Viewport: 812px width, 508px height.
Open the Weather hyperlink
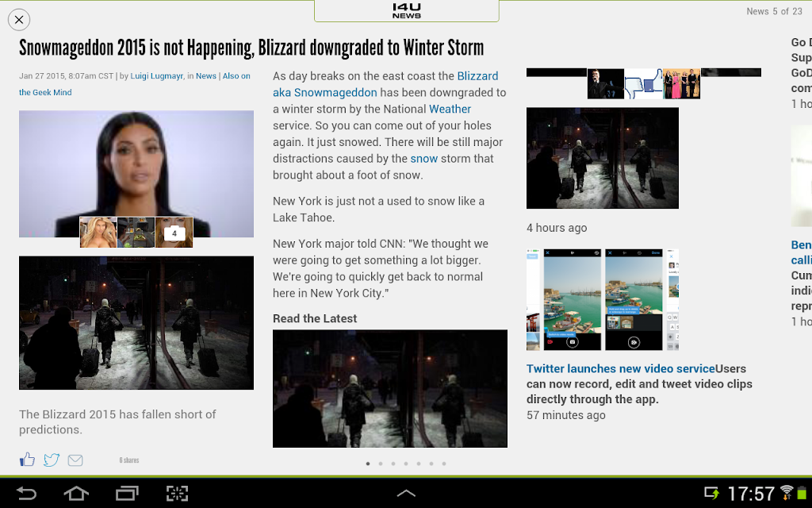point(450,109)
